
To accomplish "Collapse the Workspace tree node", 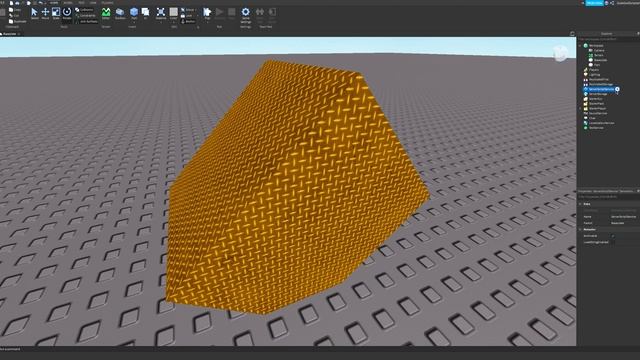I will click(x=580, y=46).
